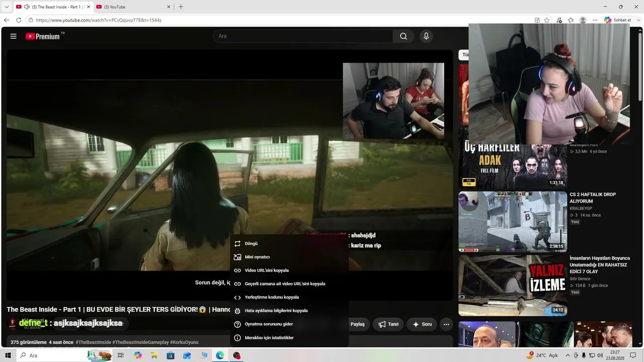Click the '#TheBeastInside' hashtag link
The height and width of the screenshot is (362, 644).
(94, 342)
